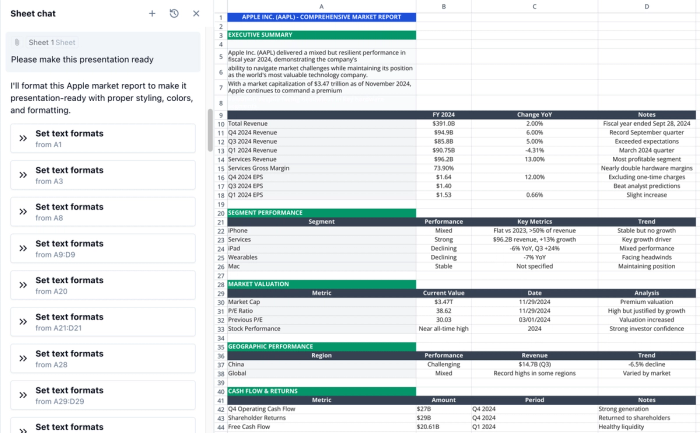This screenshot has width=700, height=433.
Task: Click the GEOGRAPHIC PERFORMANCE heading cell
Action: [321, 346]
